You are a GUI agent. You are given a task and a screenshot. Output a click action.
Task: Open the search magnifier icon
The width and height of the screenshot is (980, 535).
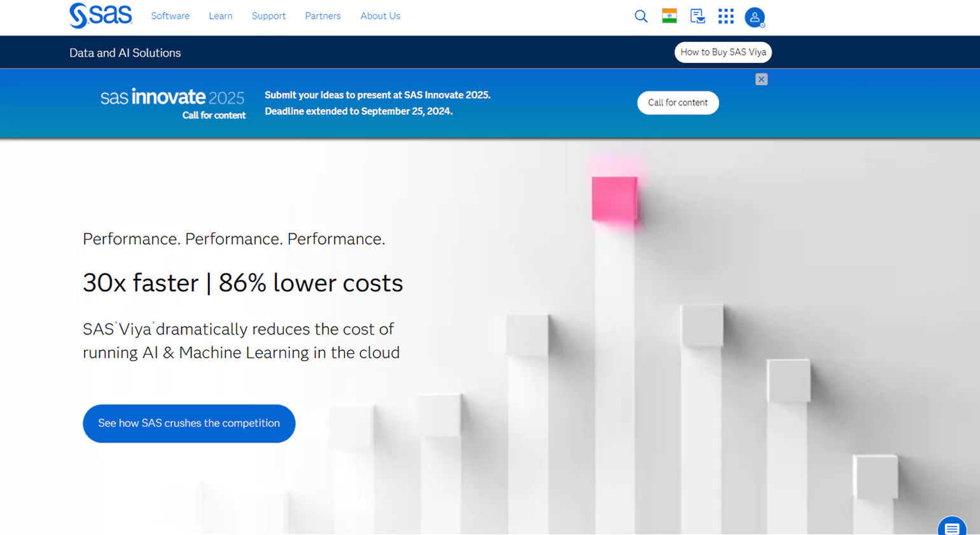click(641, 17)
